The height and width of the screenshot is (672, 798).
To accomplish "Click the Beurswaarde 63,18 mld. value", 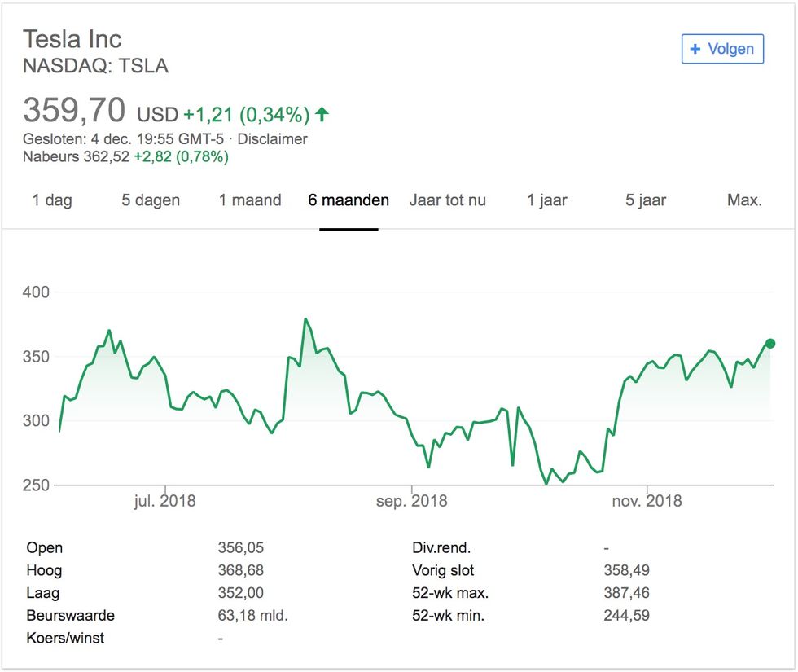I will [x=253, y=616].
